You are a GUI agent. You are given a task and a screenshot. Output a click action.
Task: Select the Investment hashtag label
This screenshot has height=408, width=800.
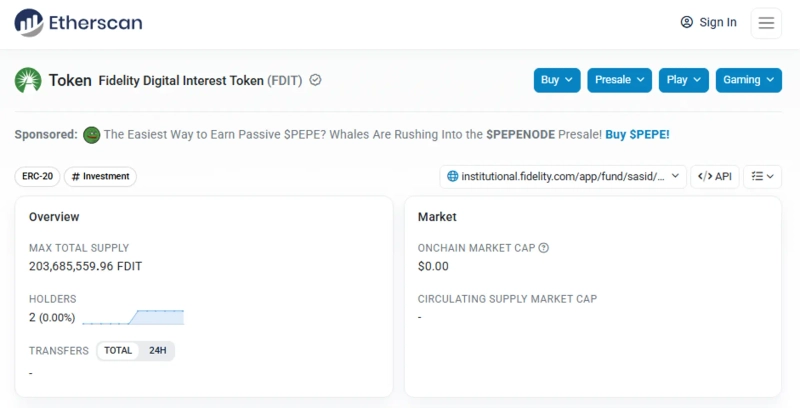coord(100,177)
